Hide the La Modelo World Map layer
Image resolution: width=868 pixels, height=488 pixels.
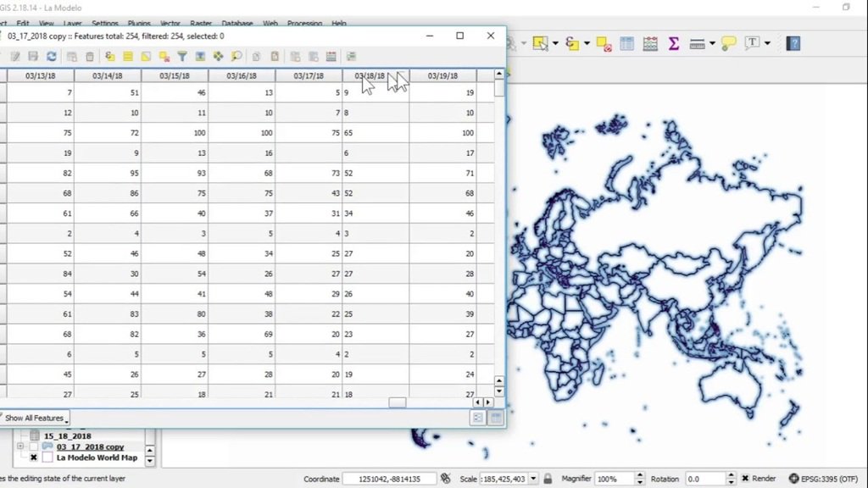34,456
